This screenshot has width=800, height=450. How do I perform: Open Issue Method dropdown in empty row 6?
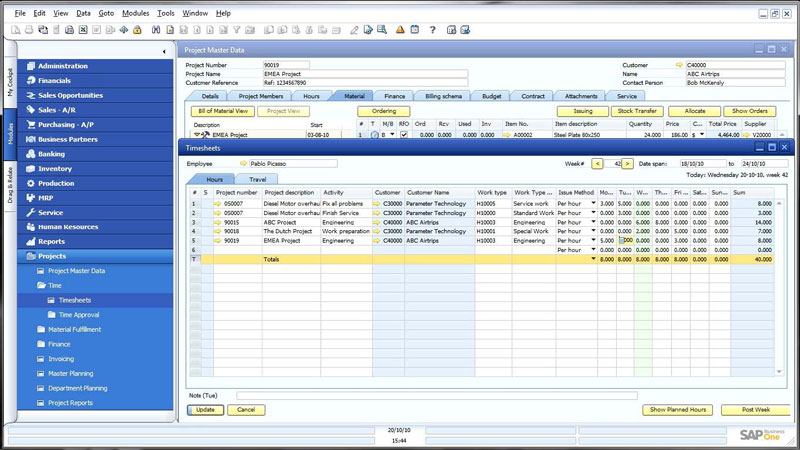coord(593,249)
